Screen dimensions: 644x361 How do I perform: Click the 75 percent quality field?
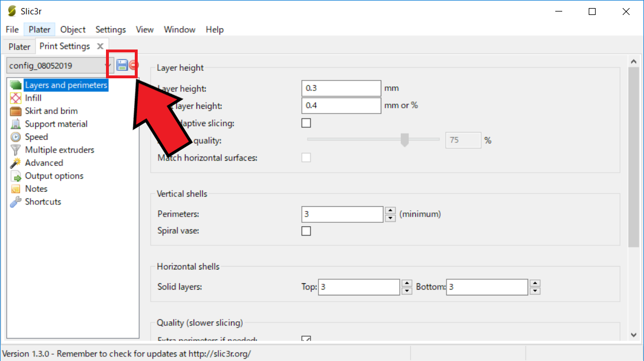(463, 140)
